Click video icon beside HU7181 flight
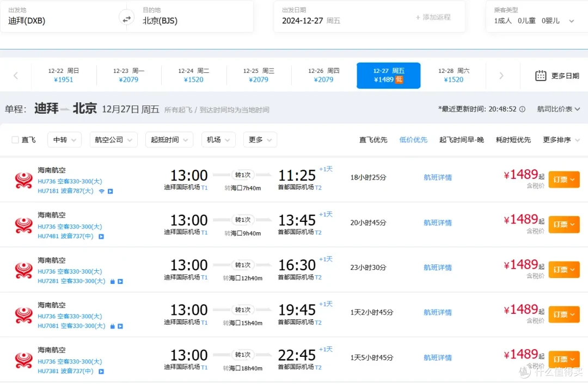588x384 pixels. click(110, 191)
